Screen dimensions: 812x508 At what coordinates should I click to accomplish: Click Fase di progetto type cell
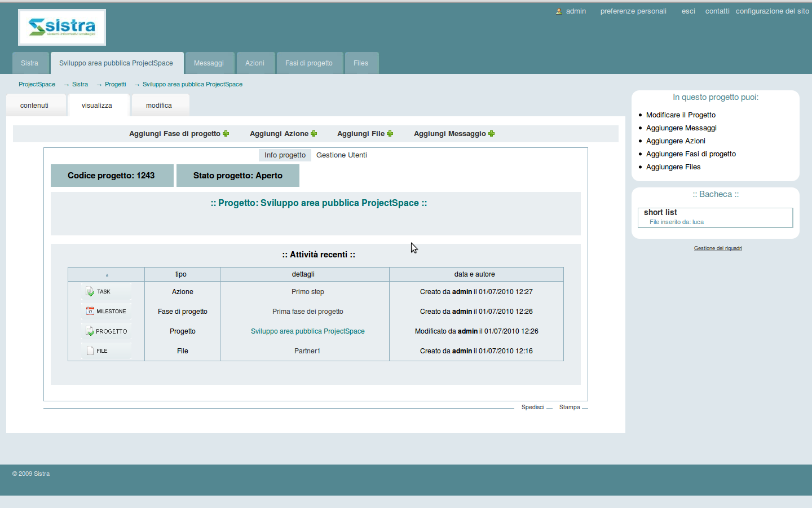click(x=183, y=312)
